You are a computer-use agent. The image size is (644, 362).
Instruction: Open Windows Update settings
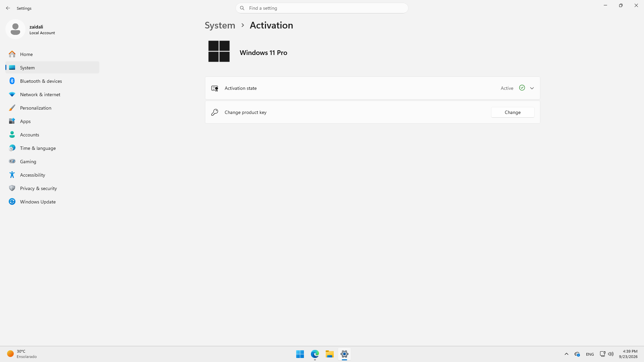pos(52,201)
